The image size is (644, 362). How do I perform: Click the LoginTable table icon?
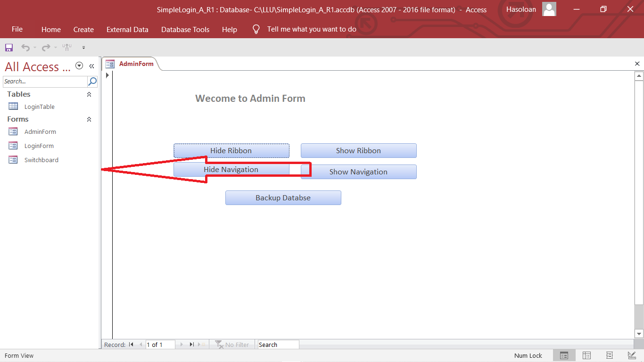point(13,107)
